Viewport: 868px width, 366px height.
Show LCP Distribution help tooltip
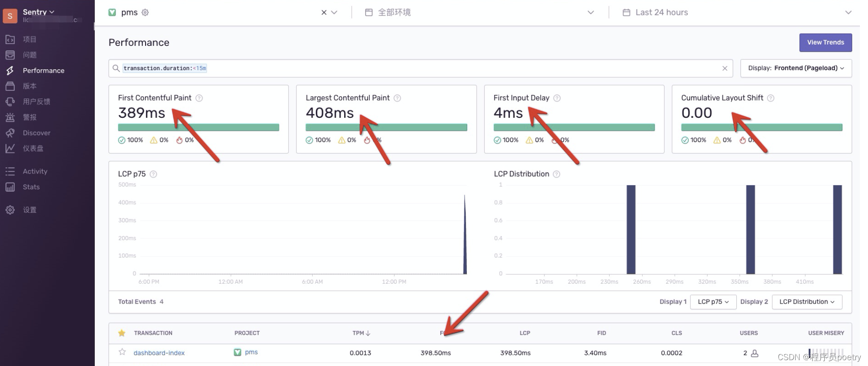(557, 174)
